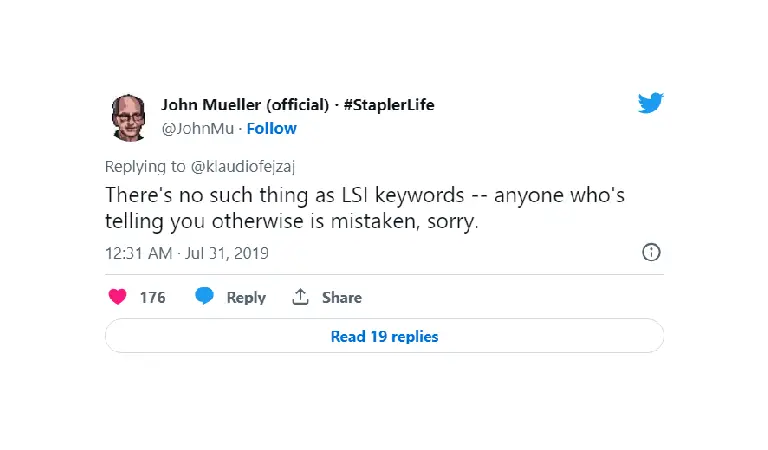This screenshot has width=768, height=450.
Task: Open the @JohnMu handle
Action: click(198, 129)
